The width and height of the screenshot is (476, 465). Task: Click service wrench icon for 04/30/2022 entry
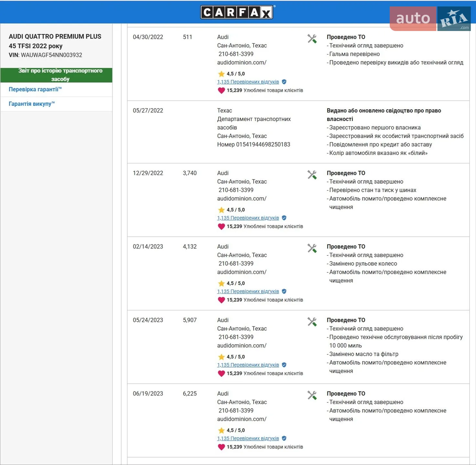(312, 39)
